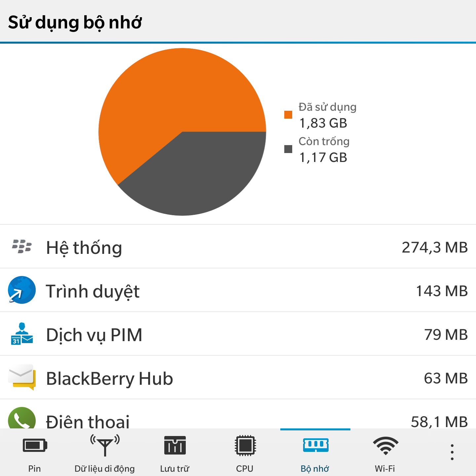The height and width of the screenshot is (476, 476).
Task: Tap the Lưu trữ tab label
Action: click(x=175, y=468)
